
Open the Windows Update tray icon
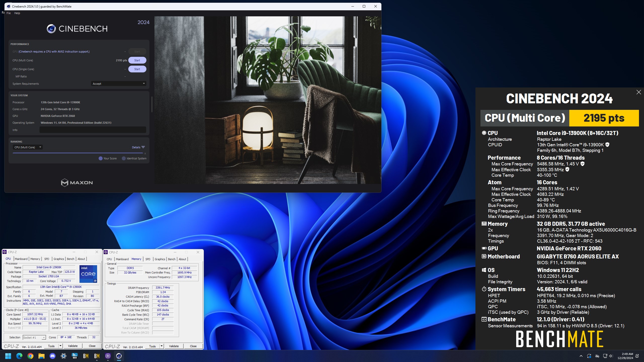pos(589,356)
